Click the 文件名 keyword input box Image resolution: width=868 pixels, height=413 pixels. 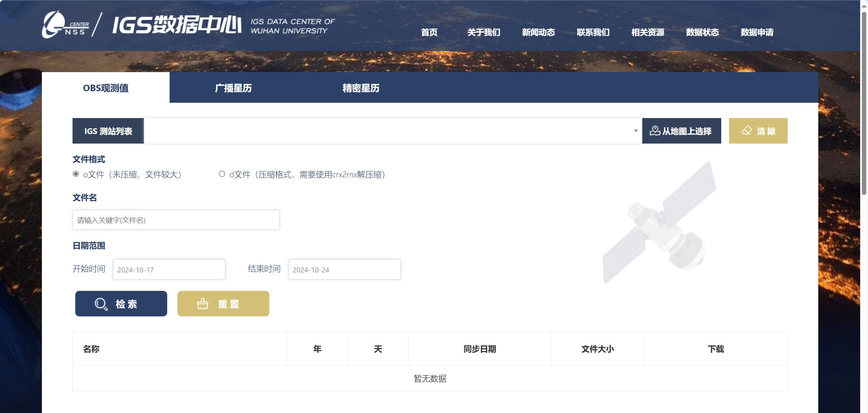(x=176, y=220)
